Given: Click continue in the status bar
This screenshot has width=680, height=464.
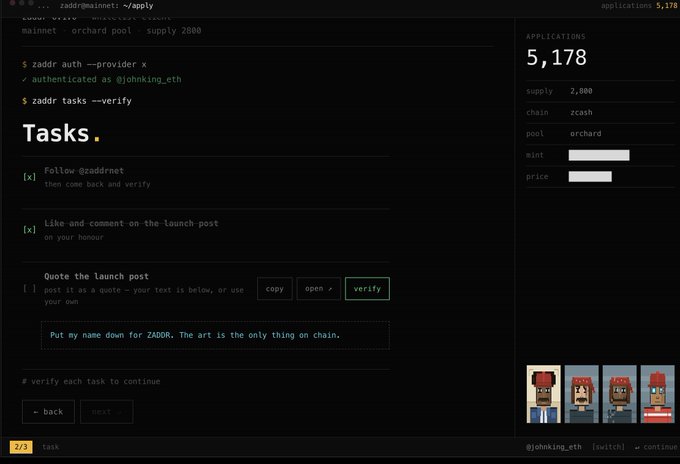Looking at the screenshot, I should point(656,447).
